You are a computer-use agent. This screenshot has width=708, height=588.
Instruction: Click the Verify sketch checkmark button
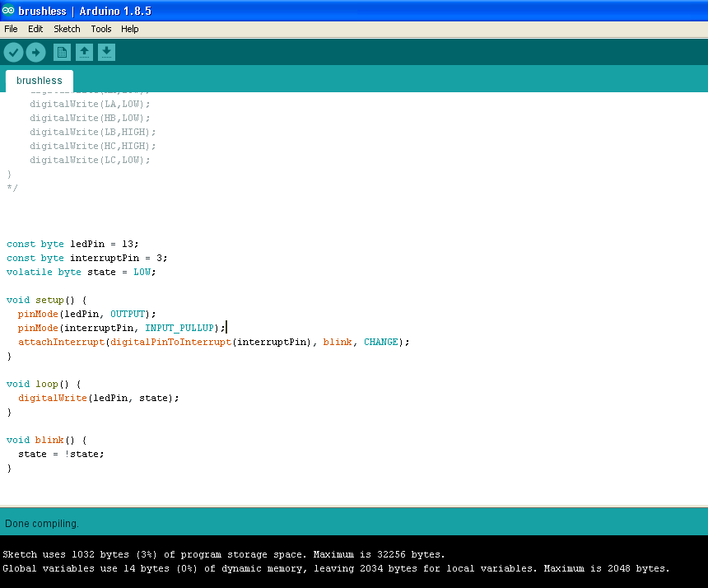13,53
